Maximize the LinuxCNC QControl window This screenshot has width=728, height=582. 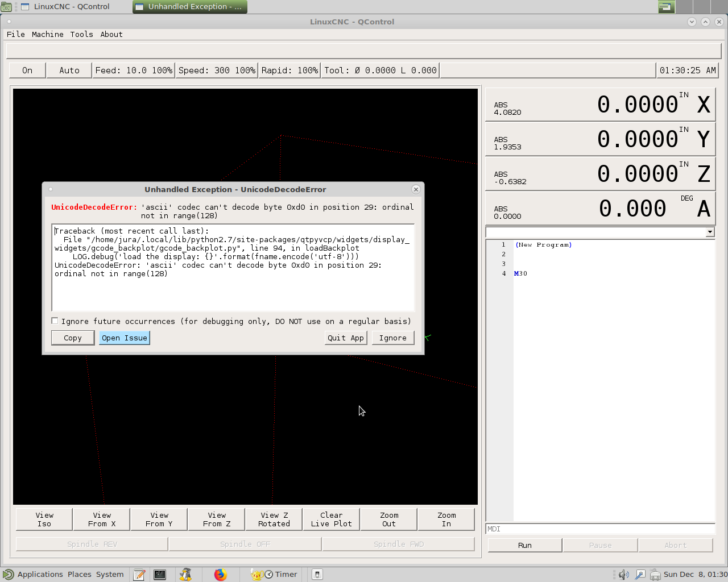click(x=705, y=22)
